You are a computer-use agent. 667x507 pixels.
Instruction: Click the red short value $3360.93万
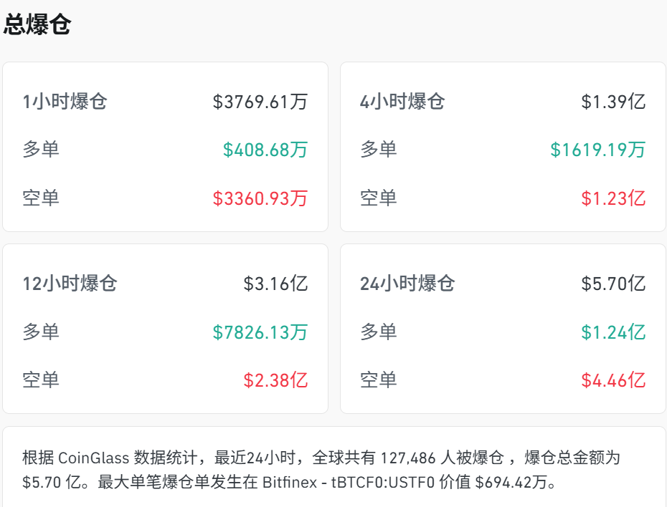260,197
